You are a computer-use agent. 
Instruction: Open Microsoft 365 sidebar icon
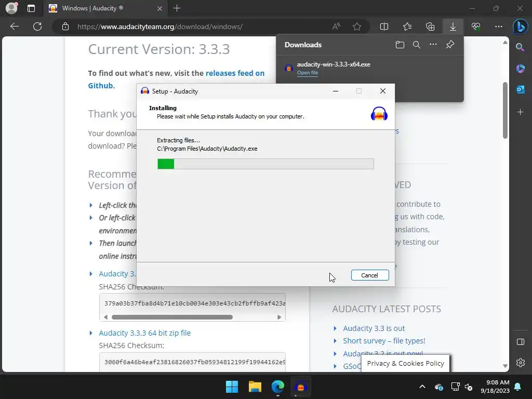[x=520, y=68]
